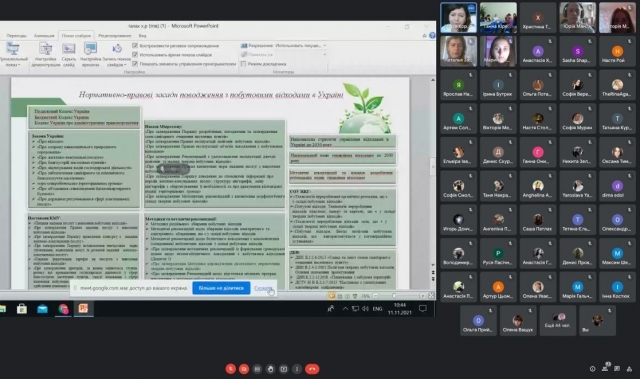Open the Windows notification center icon
This screenshot has width=640, height=379.
[423, 308]
